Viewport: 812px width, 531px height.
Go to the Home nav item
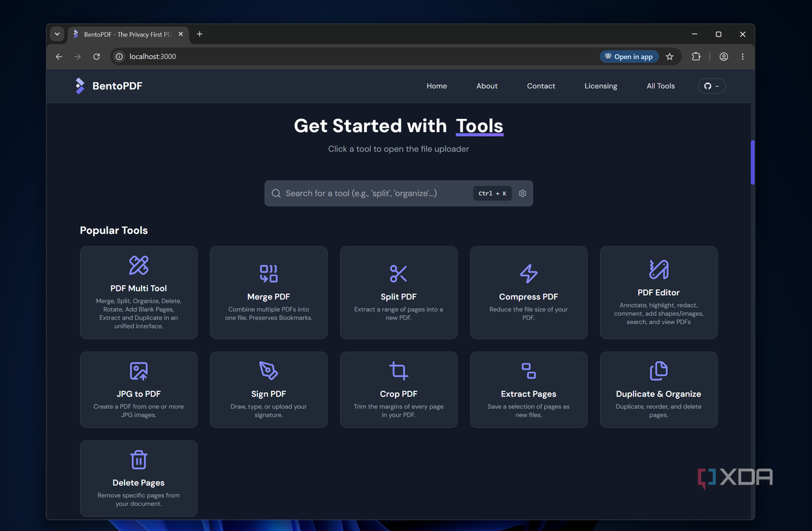tap(437, 86)
